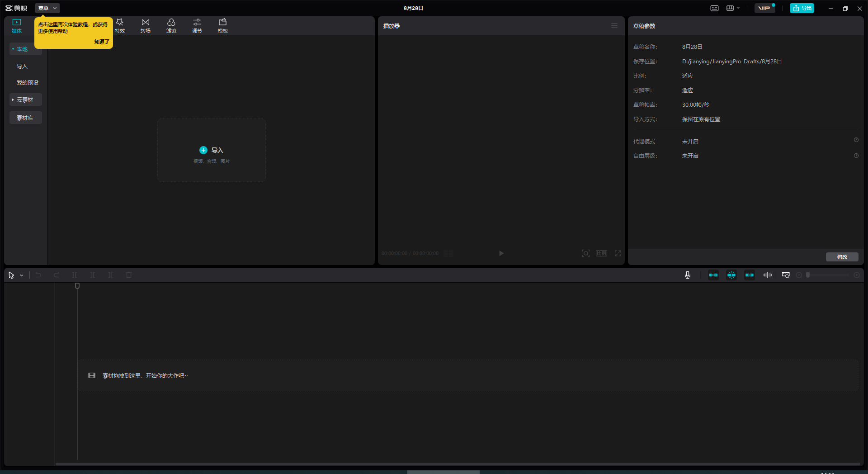Click the split clip tool
The image size is (868, 474).
[x=75, y=275]
